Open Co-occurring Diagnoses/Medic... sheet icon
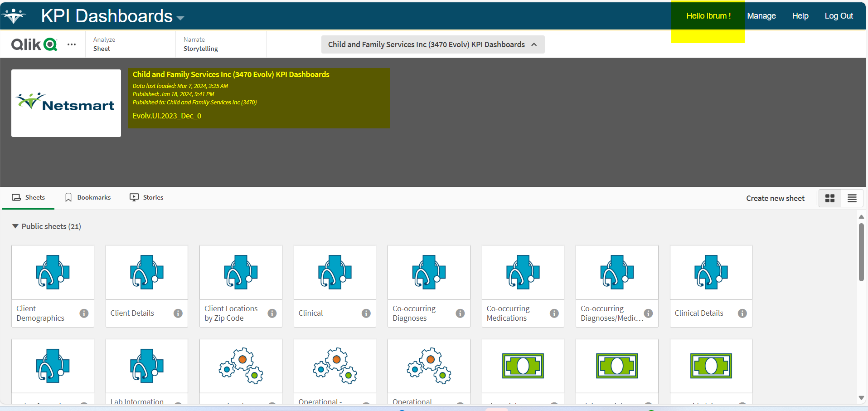The width and height of the screenshot is (868, 411). 617,272
